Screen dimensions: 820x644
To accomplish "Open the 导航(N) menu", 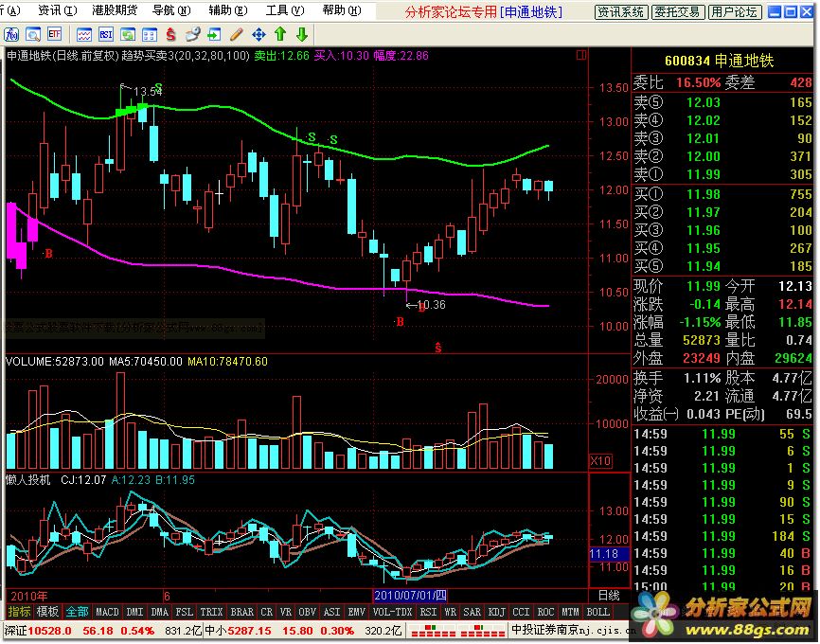I will pos(171,9).
